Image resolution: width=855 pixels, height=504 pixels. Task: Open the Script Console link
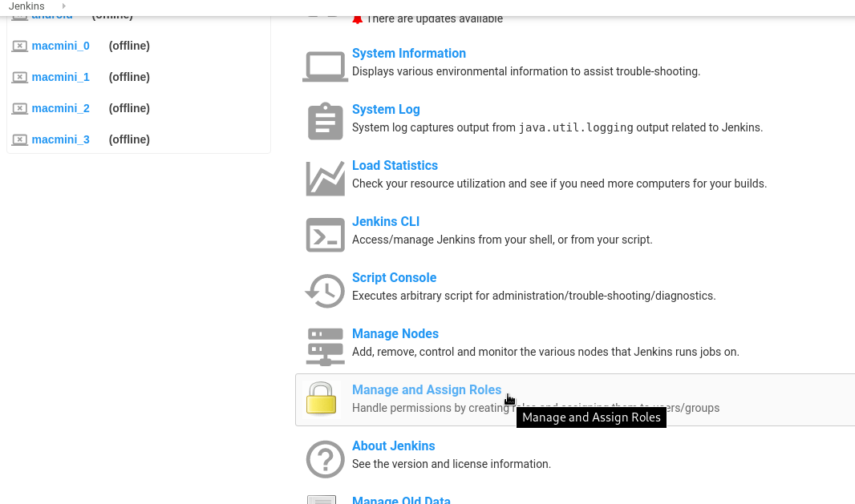(x=395, y=278)
